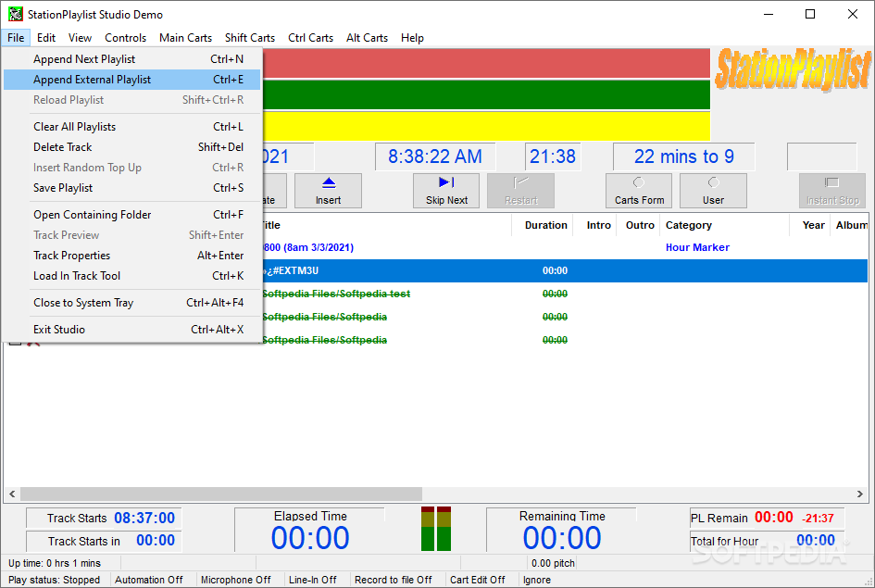The height and width of the screenshot is (588, 875).
Task: Click Play status: Stopped indicator
Action: 54,581
